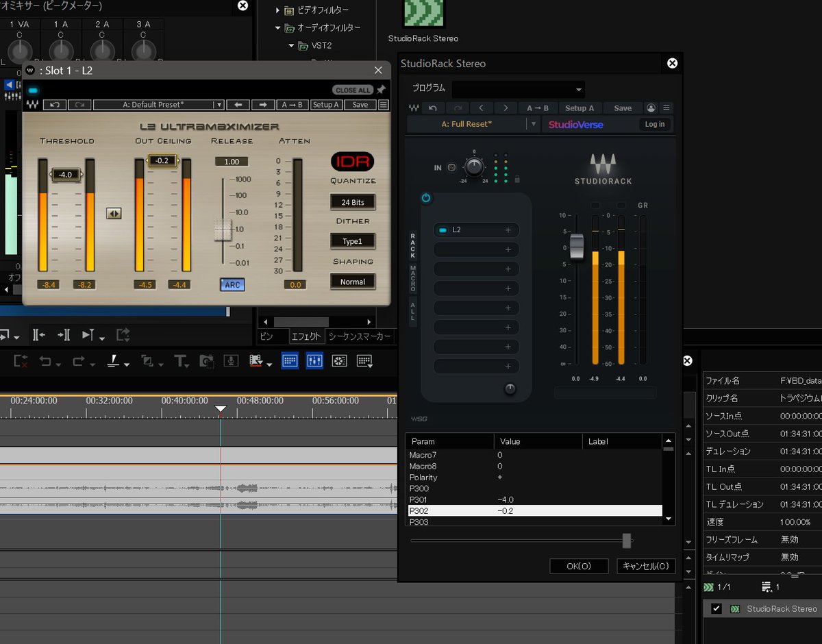
Task: Click the Waves logo in L2 toolbar
Action: coord(33,105)
